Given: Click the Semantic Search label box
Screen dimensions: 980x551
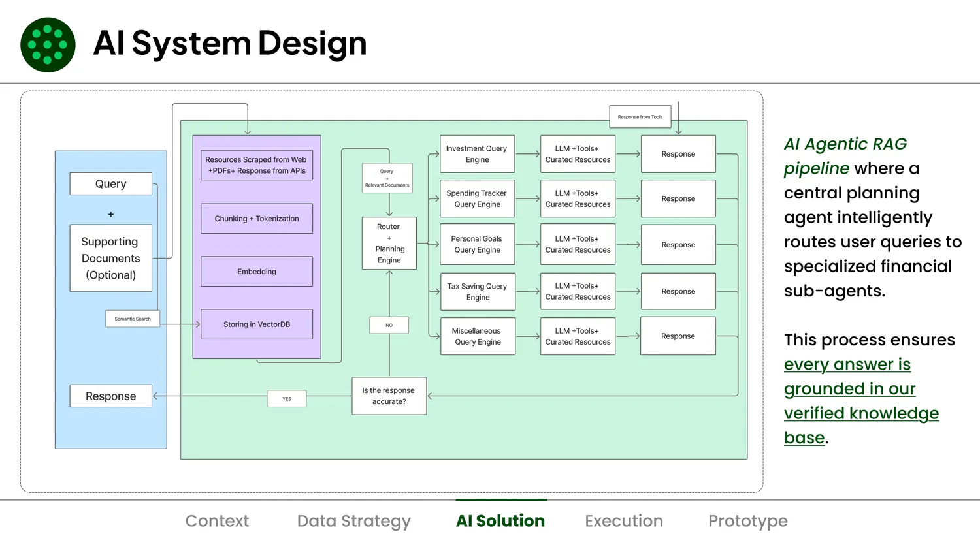Looking at the screenshot, I should tap(133, 319).
